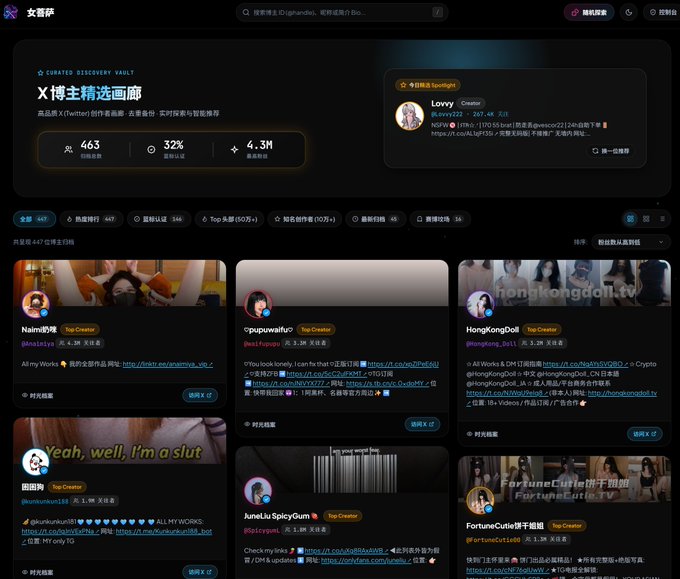Open the 控制台 console button

point(663,12)
